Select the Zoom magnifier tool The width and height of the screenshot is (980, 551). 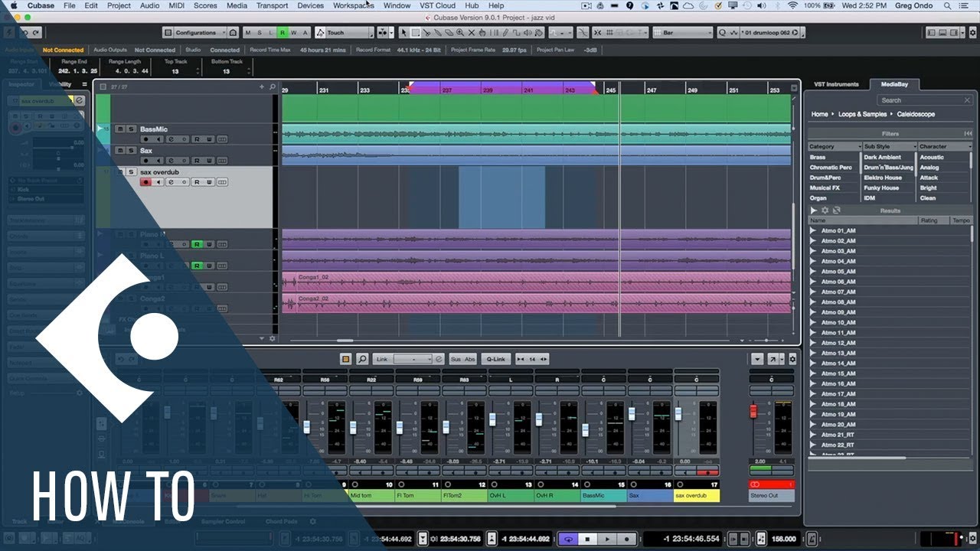459,33
